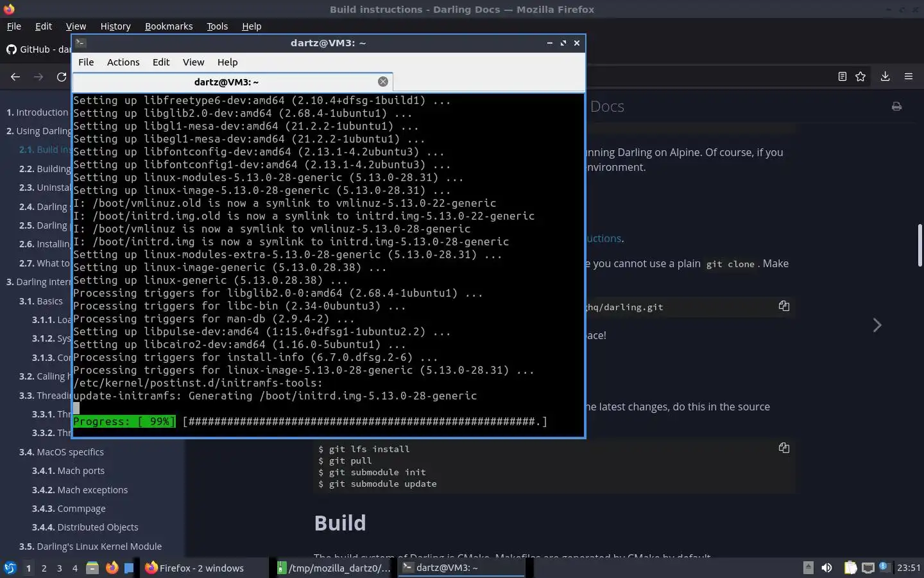Open terminal Help menu
This screenshot has height=578, width=924.
227,62
